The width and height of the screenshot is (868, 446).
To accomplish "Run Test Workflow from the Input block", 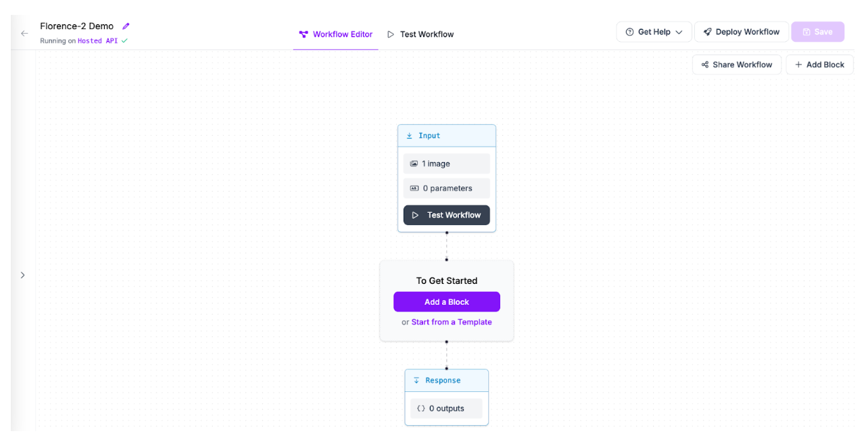I will (x=447, y=215).
